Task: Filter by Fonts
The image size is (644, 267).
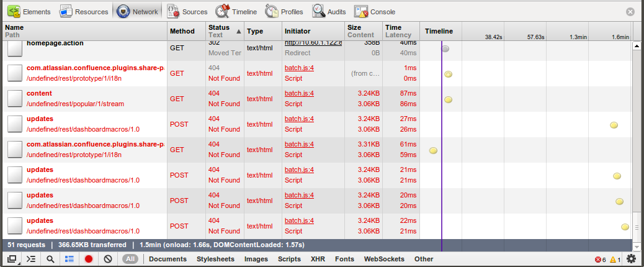Action: (344, 259)
